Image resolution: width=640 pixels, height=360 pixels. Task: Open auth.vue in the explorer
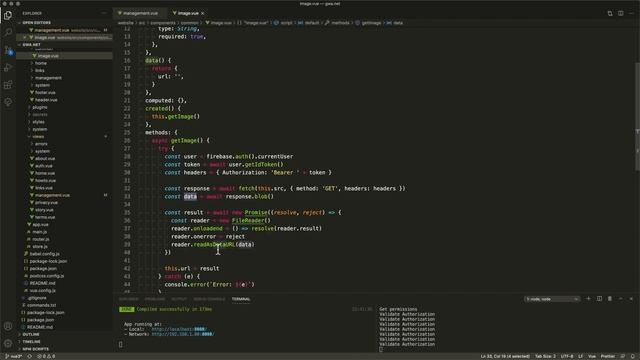click(44, 166)
